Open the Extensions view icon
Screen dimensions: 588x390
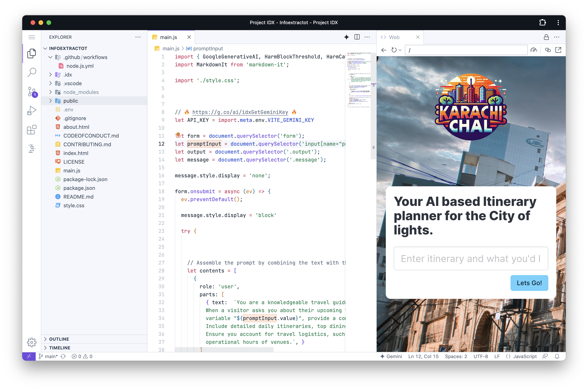tap(32, 130)
